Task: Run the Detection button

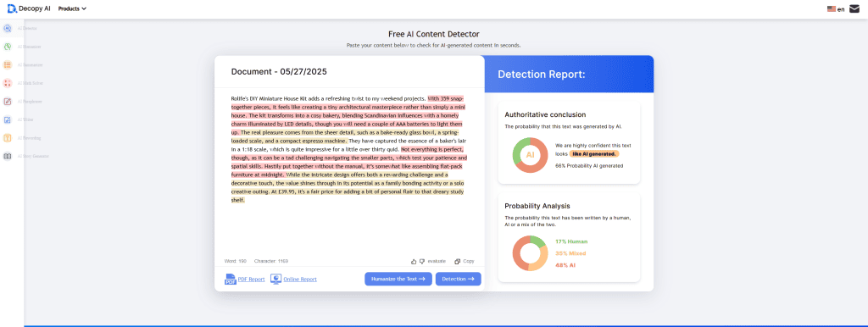Action: 459,279
